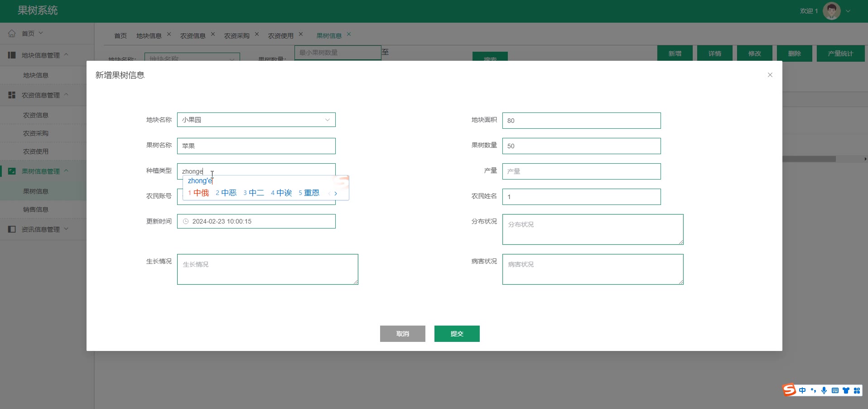Click the 果树数量 field containing 50

point(581,146)
